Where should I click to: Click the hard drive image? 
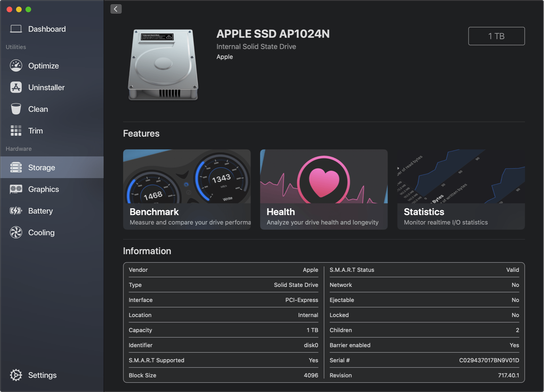(163, 65)
